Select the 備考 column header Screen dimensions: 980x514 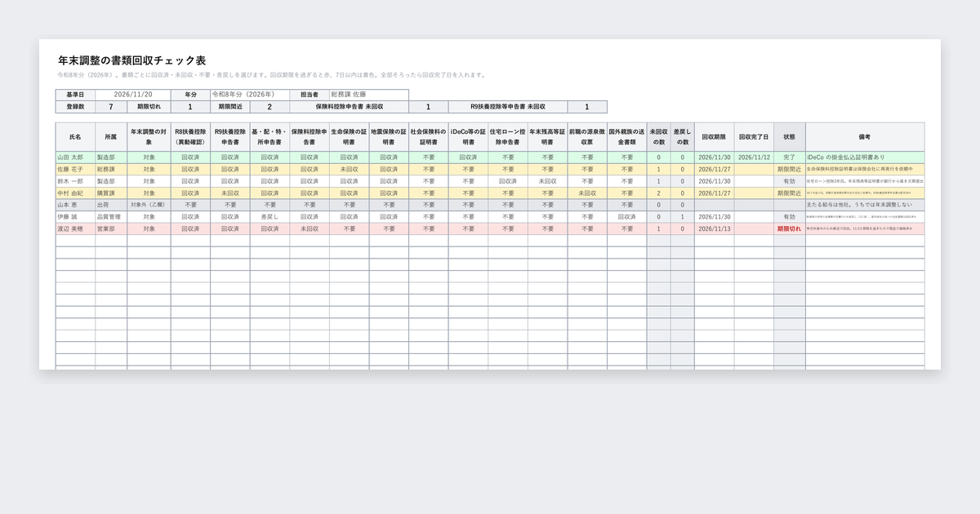[865, 136]
